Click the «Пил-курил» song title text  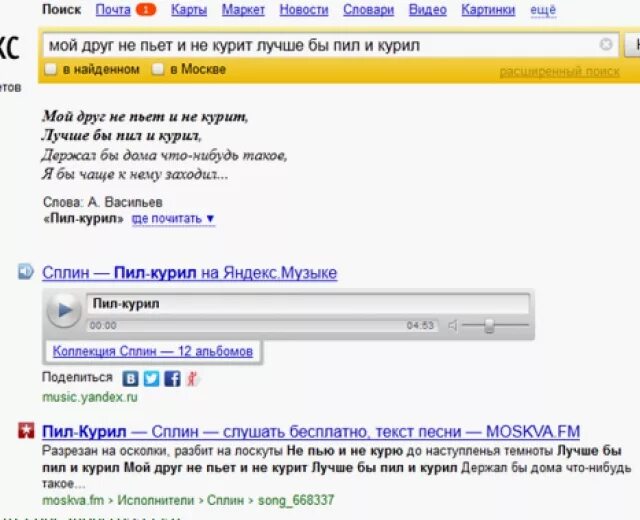point(83,219)
